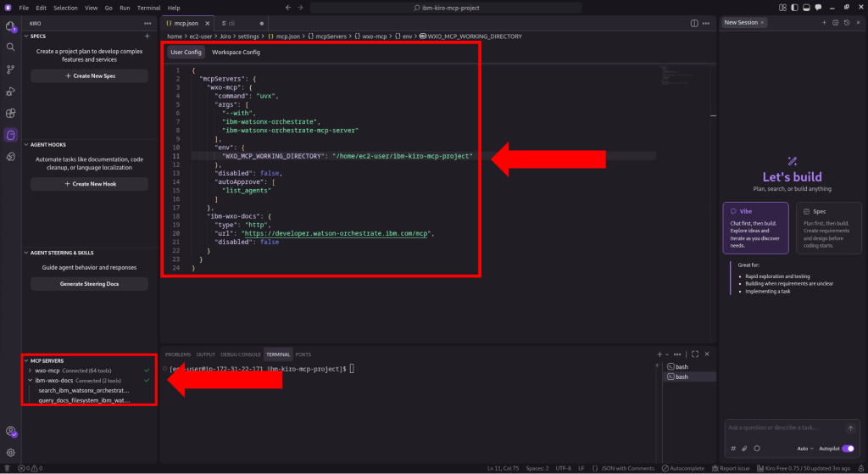Turn off the Autopilot switch
The width and height of the screenshot is (868, 474).
848,449
